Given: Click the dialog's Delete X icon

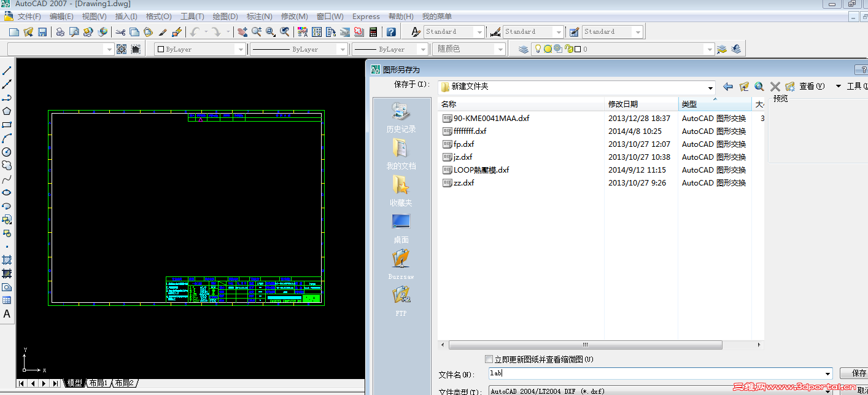Looking at the screenshot, I should coord(775,87).
